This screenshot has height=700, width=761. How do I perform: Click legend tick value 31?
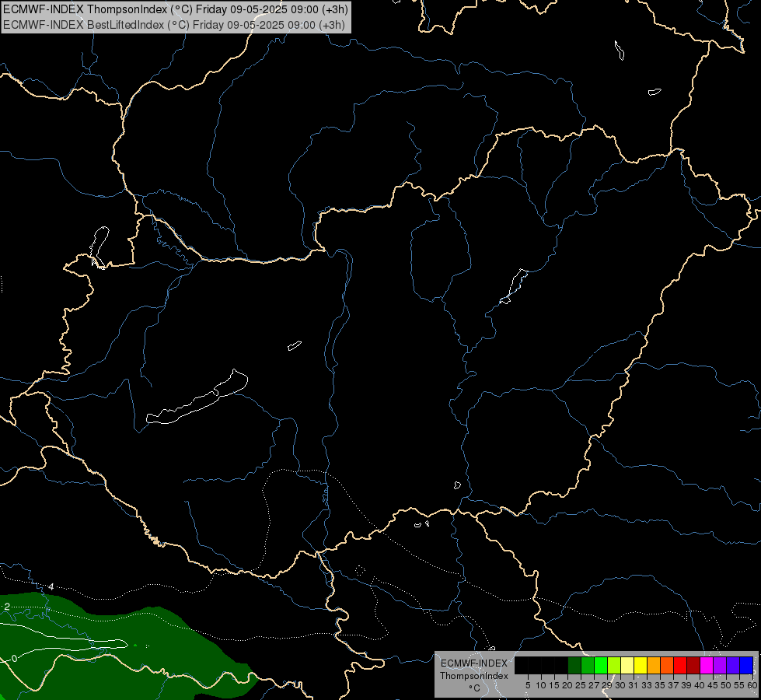[x=634, y=685]
